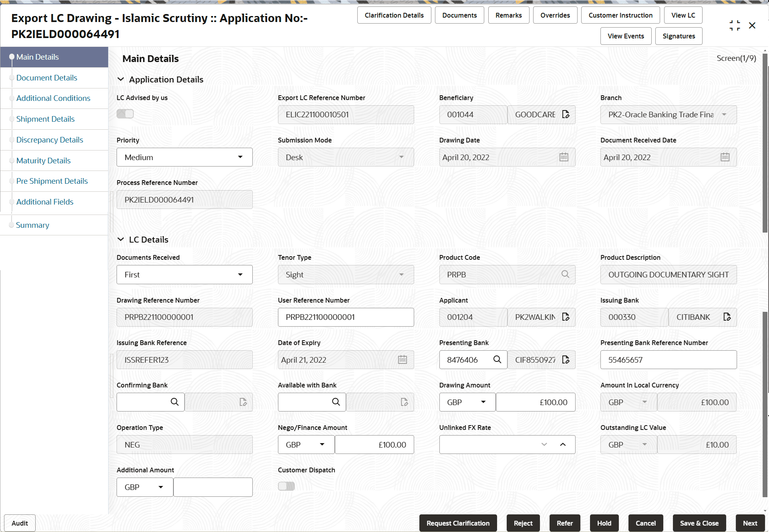This screenshot has width=769, height=532.
Task: Open beneficiary party details icon next to GOODCARE
Action: coord(566,114)
